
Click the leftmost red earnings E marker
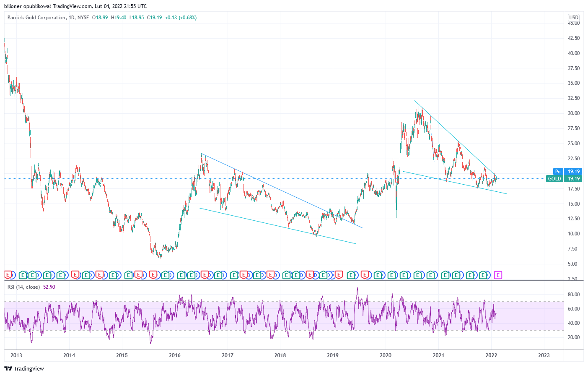click(8, 275)
